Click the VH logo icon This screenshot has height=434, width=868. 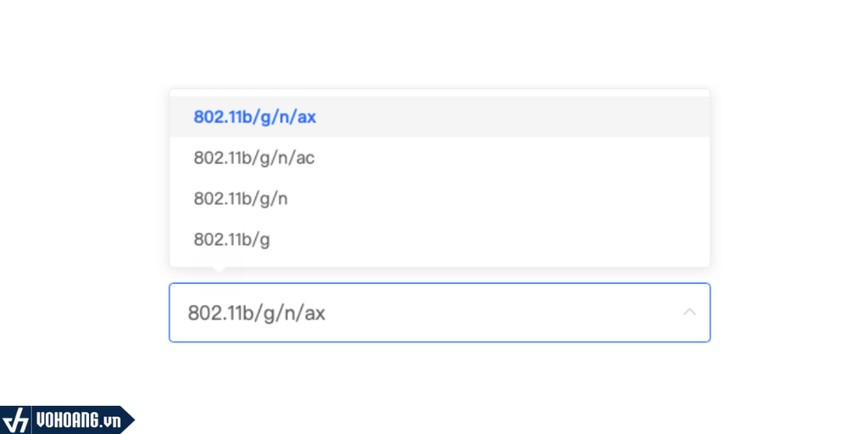[16, 420]
